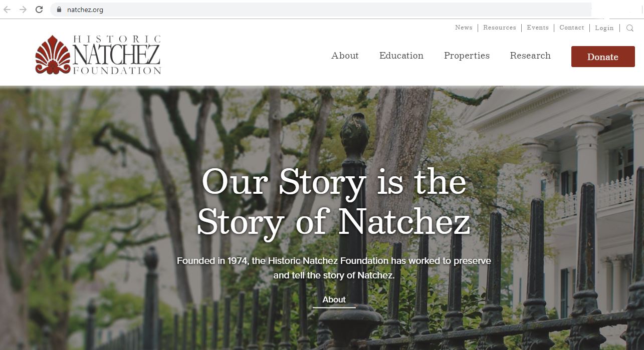This screenshot has width=644, height=350.
Task: Open the About navigation menu
Action: click(x=345, y=56)
